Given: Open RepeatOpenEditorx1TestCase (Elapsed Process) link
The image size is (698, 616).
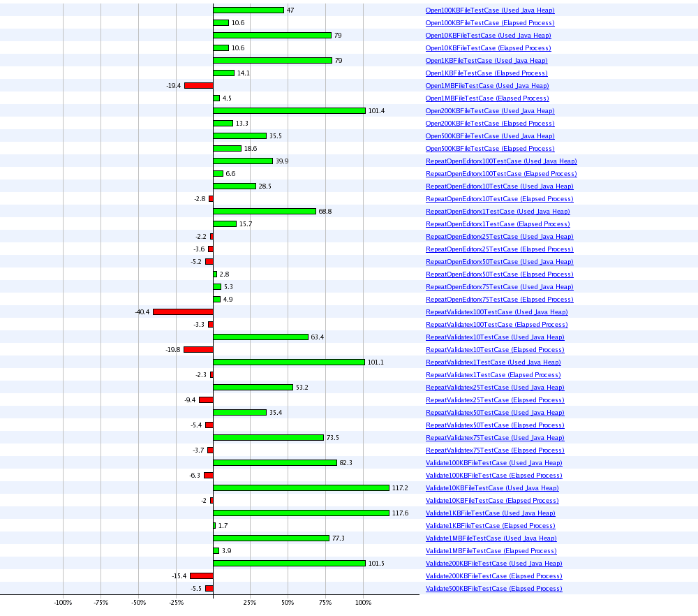Looking at the screenshot, I should pyautogui.click(x=498, y=224).
